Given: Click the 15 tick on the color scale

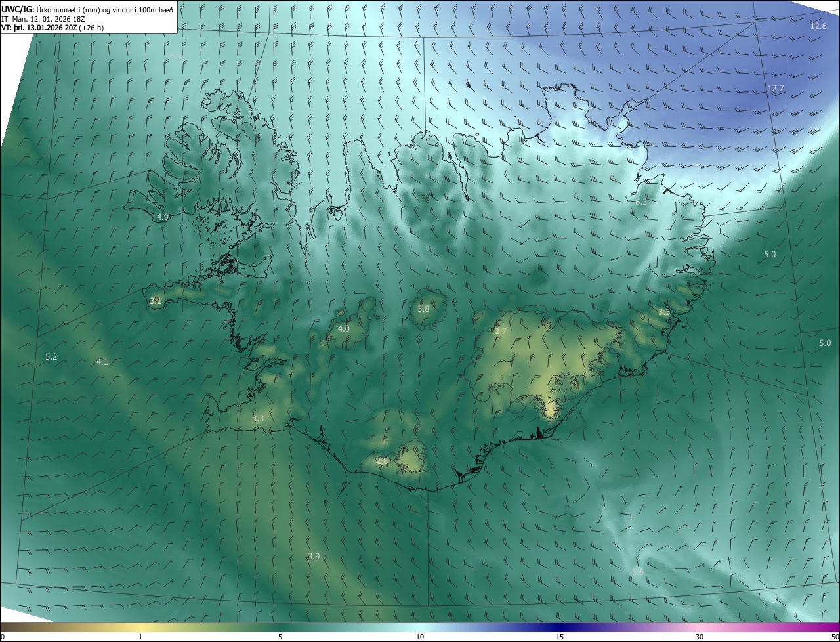Looking at the screenshot, I should (560, 637).
